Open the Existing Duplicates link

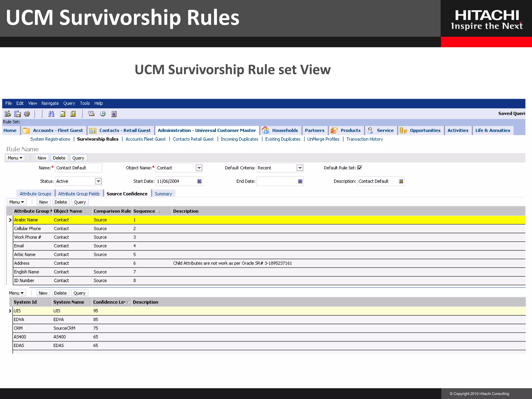283,139
